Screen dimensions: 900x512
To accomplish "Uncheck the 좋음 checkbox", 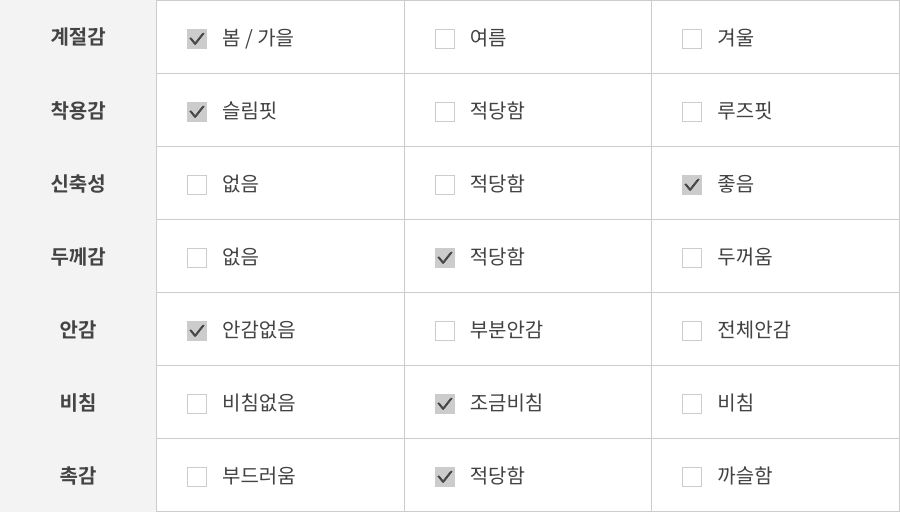I will [692, 185].
